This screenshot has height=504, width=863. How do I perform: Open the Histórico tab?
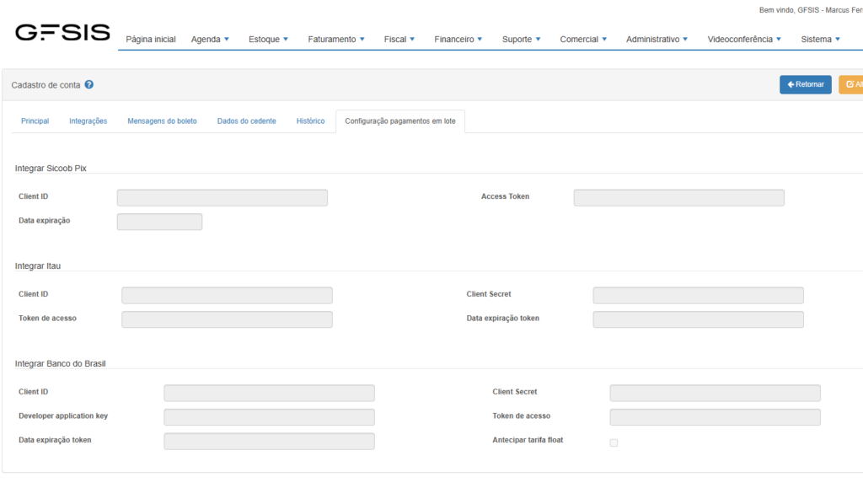[310, 121]
